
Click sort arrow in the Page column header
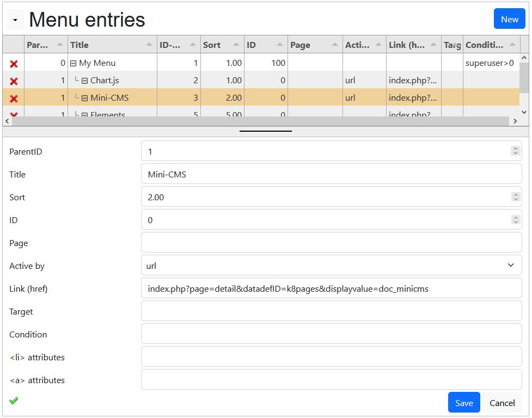pyautogui.click(x=334, y=45)
